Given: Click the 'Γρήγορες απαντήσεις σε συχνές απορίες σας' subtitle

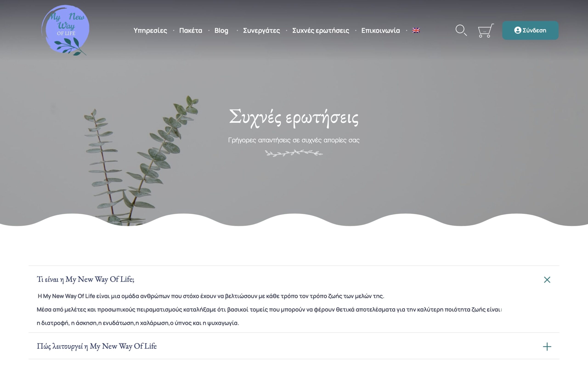Looking at the screenshot, I should (294, 140).
